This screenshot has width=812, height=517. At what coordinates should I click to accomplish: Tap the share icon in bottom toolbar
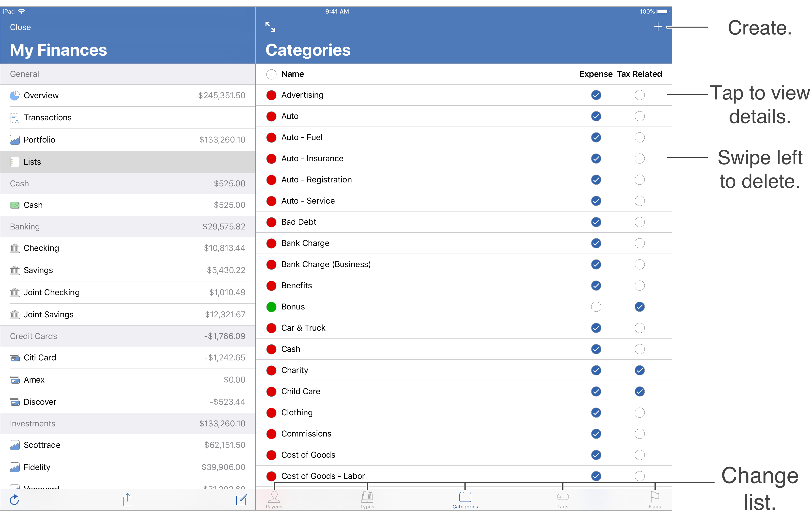[x=127, y=500]
